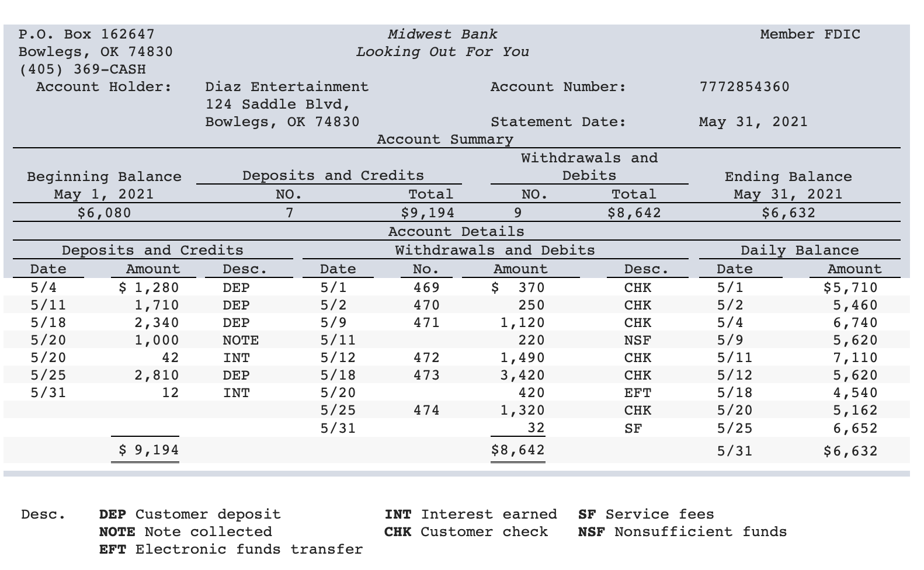
Task: Click the NSF description code
Action: (638, 340)
